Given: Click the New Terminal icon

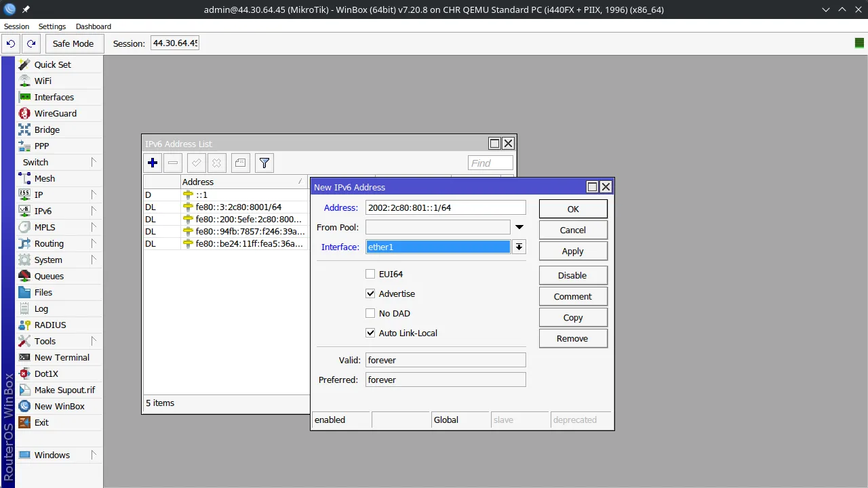Looking at the screenshot, I should coord(24,357).
